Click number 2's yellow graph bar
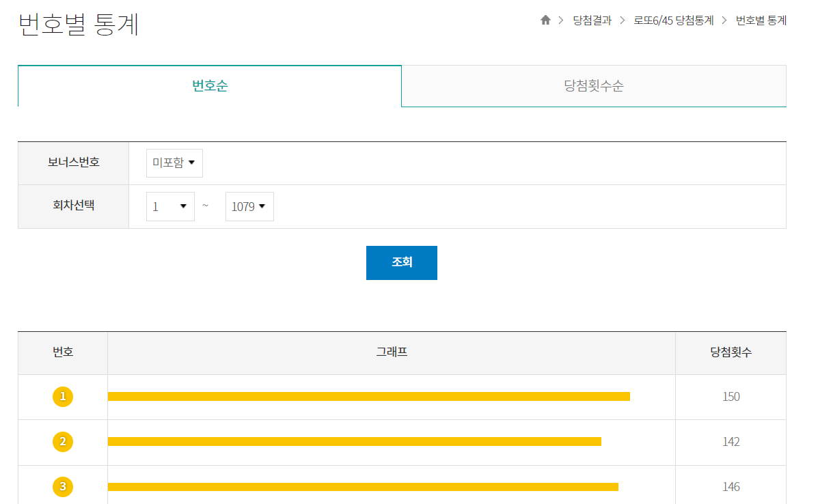 pos(355,441)
